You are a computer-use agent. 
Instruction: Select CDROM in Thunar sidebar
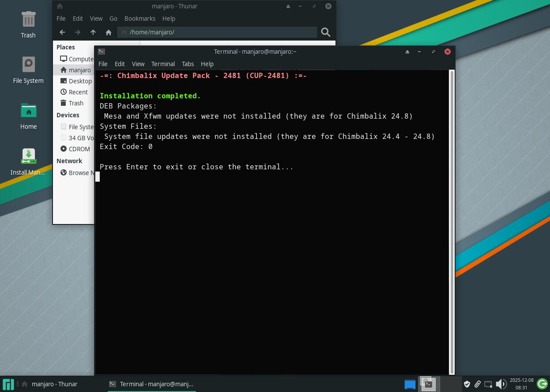pos(74,149)
